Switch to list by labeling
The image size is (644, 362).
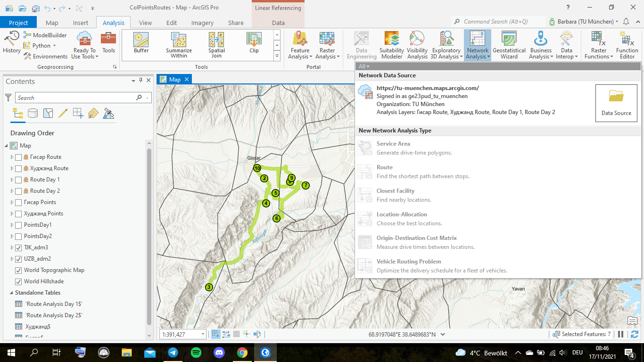(93, 113)
